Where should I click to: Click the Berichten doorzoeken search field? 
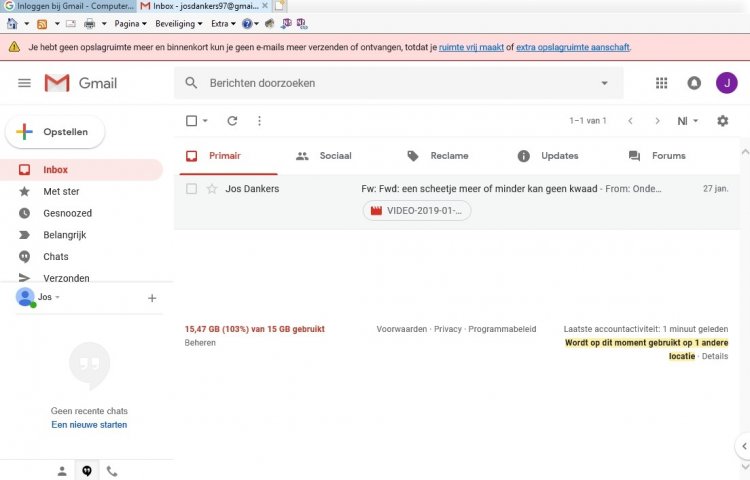point(390,83)
